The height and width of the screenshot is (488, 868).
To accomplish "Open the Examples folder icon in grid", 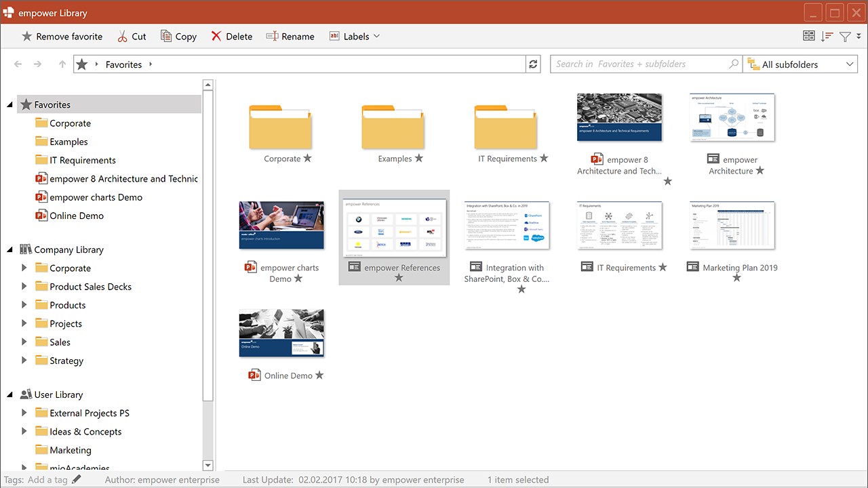I will 393,126.
